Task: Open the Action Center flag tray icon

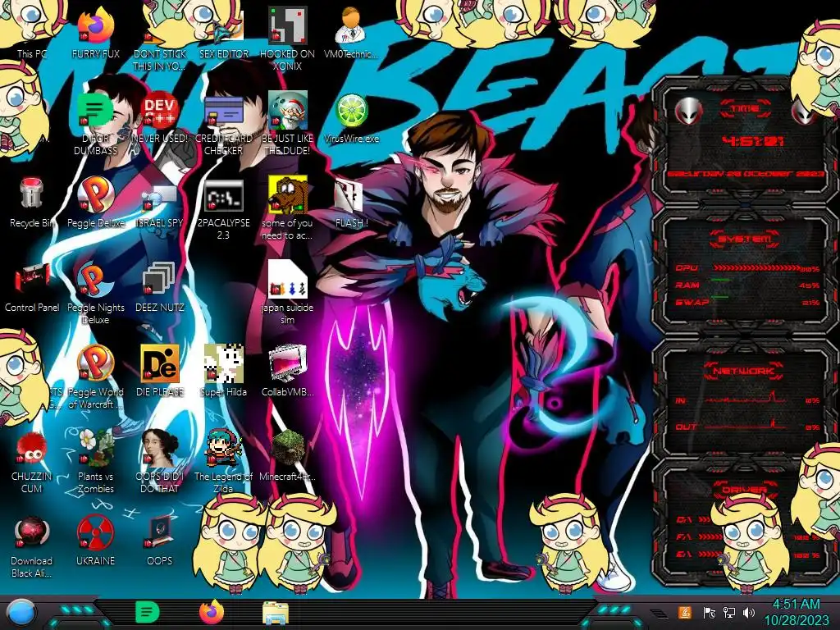Action: (710, 613)
